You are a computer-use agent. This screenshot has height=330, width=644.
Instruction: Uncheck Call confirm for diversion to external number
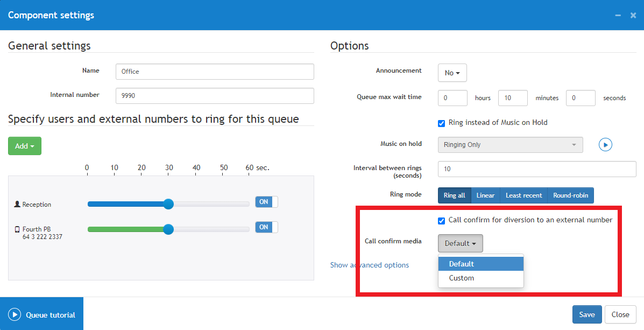(442, 221)
